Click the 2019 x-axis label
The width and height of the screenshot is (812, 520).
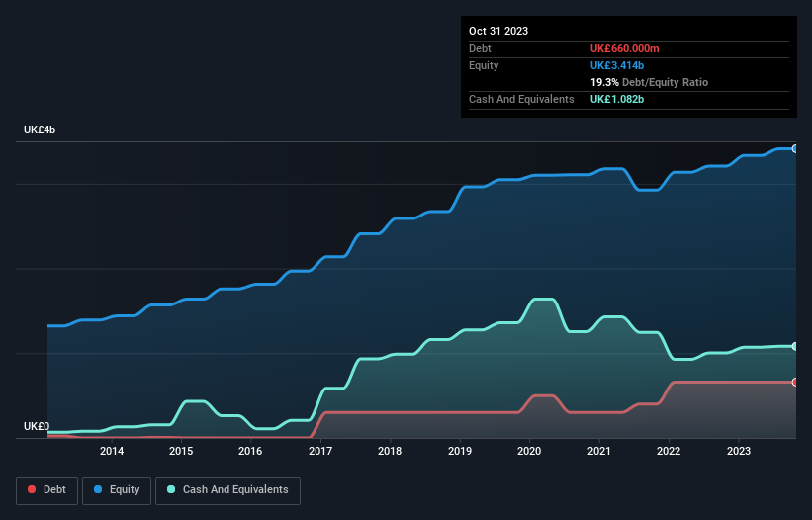coord(460,451)
